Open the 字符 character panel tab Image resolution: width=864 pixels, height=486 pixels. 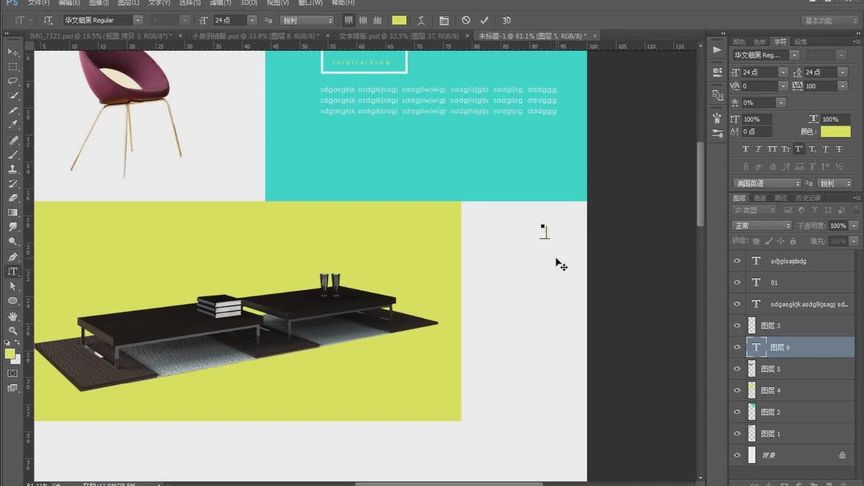779,42
